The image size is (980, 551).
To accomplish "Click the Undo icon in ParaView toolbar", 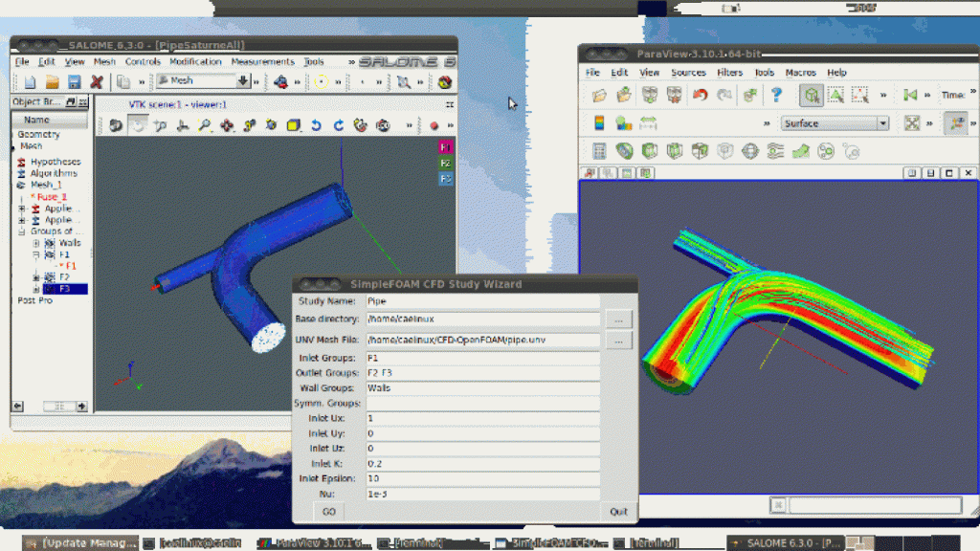I will pyautogui.click(x=700, y=95).
